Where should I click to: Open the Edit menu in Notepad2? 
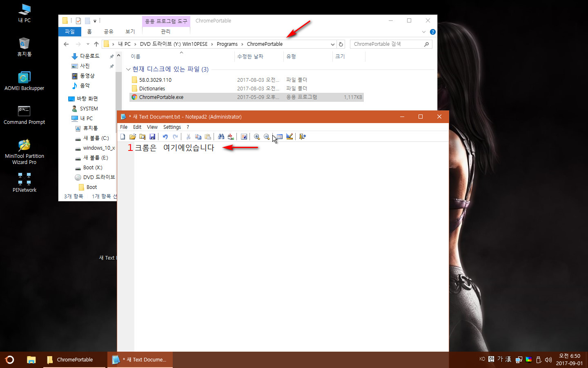point(137,127)
